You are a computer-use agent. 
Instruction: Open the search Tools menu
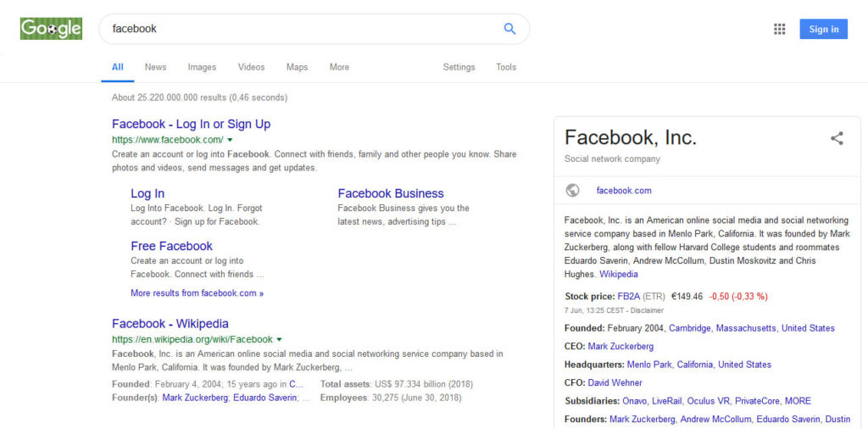pos(506,67)
